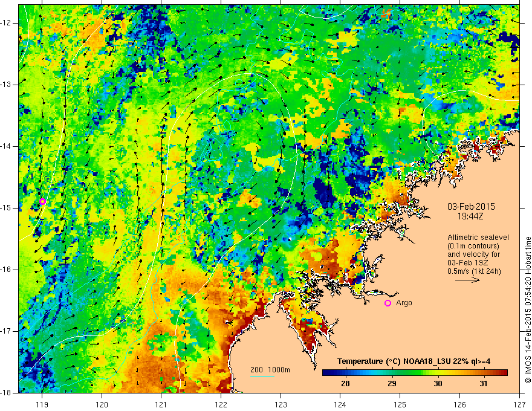Click the Temperature NOAA18_L3U title
This screenshot has height=411, width=532.
pos(414,361)
